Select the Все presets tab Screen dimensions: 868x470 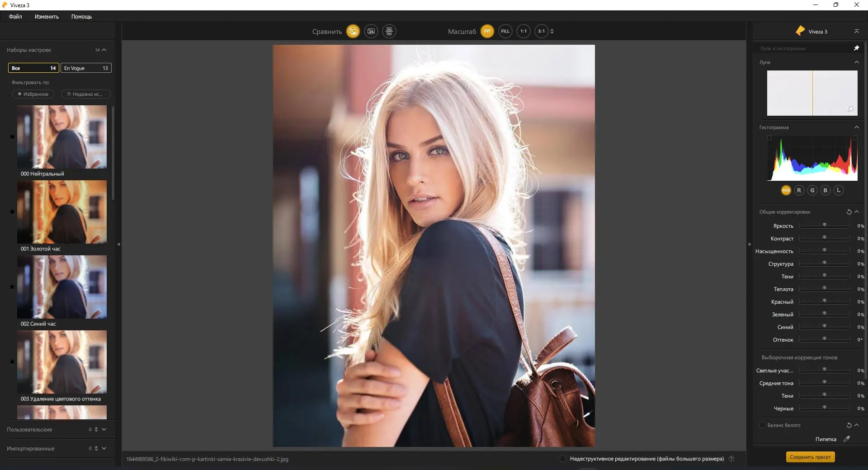coord(33,68)
